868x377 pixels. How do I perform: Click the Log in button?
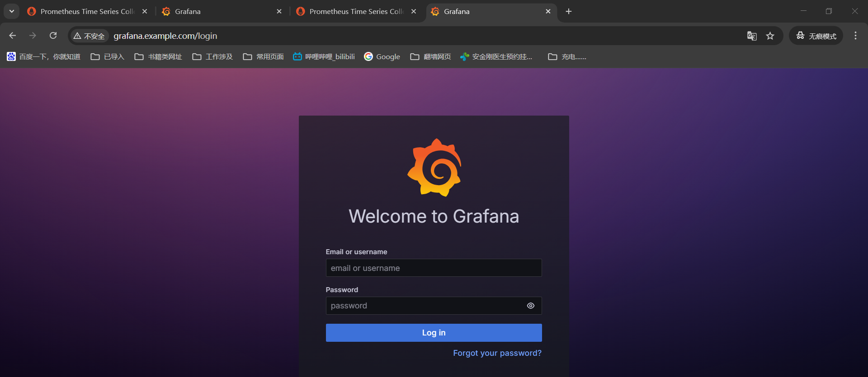click(x=434, y=333)
